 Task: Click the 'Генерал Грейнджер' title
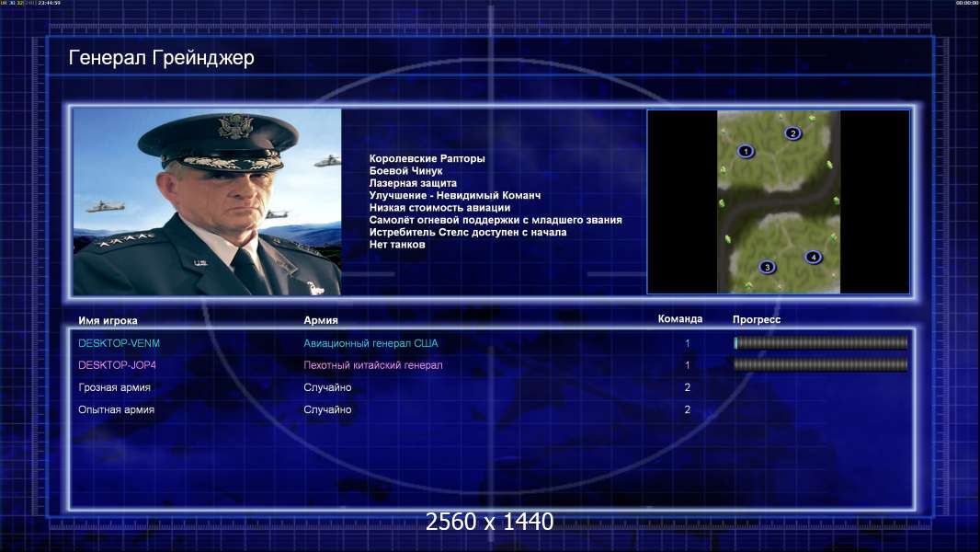(161, 58)
